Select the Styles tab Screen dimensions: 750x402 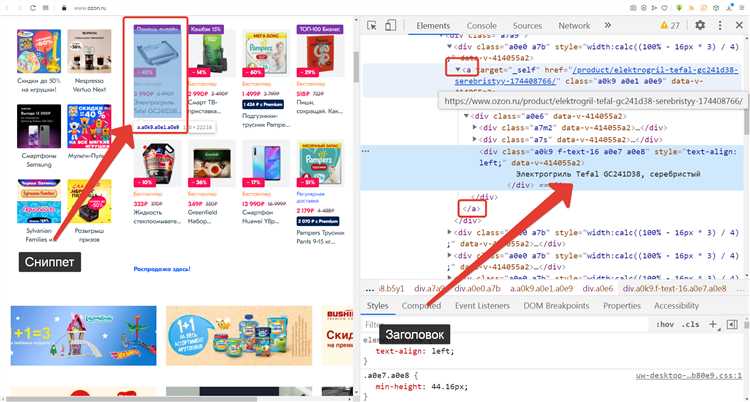(377, 305)
